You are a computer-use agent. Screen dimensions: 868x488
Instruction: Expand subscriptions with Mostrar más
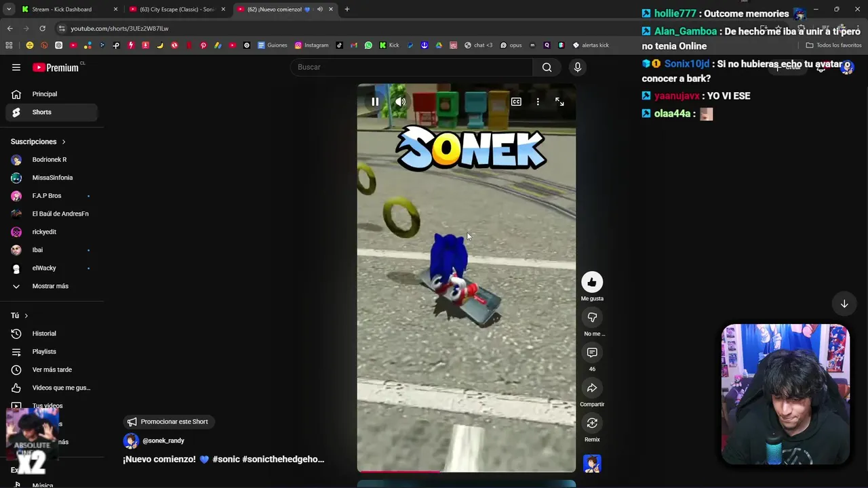pyautogui.click(x=52, y=286)
